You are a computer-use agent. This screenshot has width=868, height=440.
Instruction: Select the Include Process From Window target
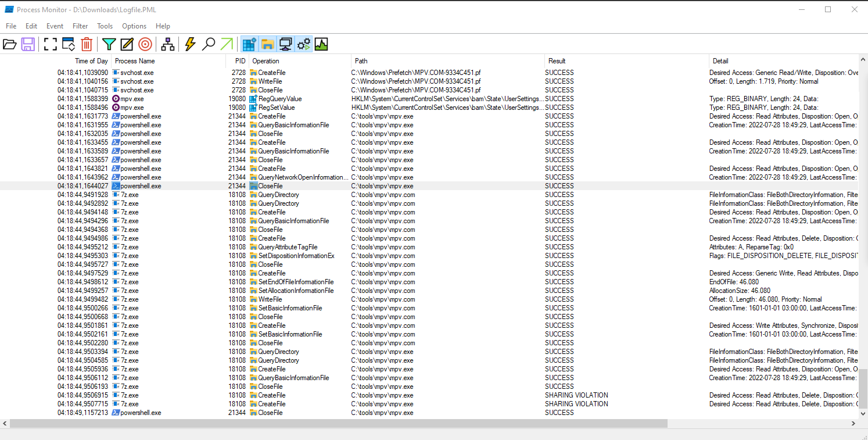[145, 44]
